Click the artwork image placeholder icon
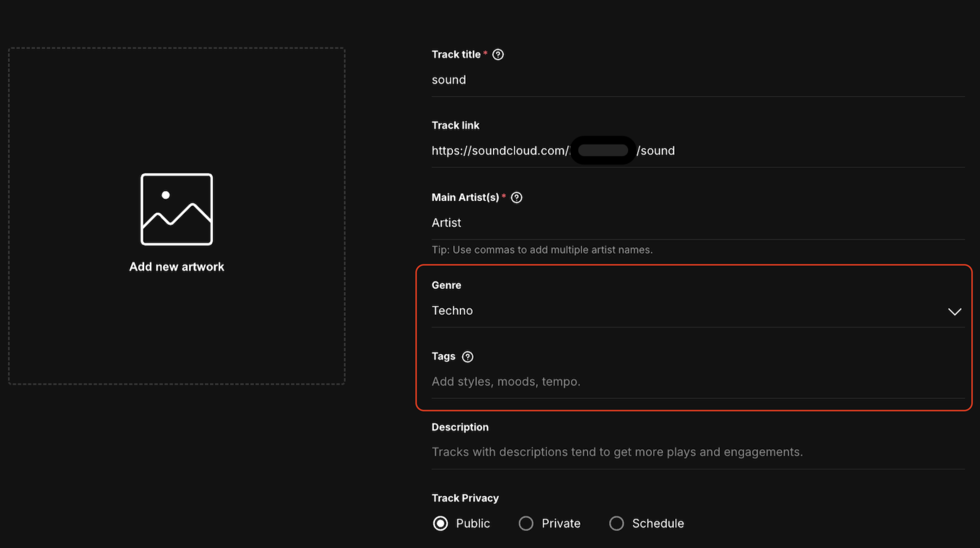Screen dimensions: 980x548 coord(177,208)
